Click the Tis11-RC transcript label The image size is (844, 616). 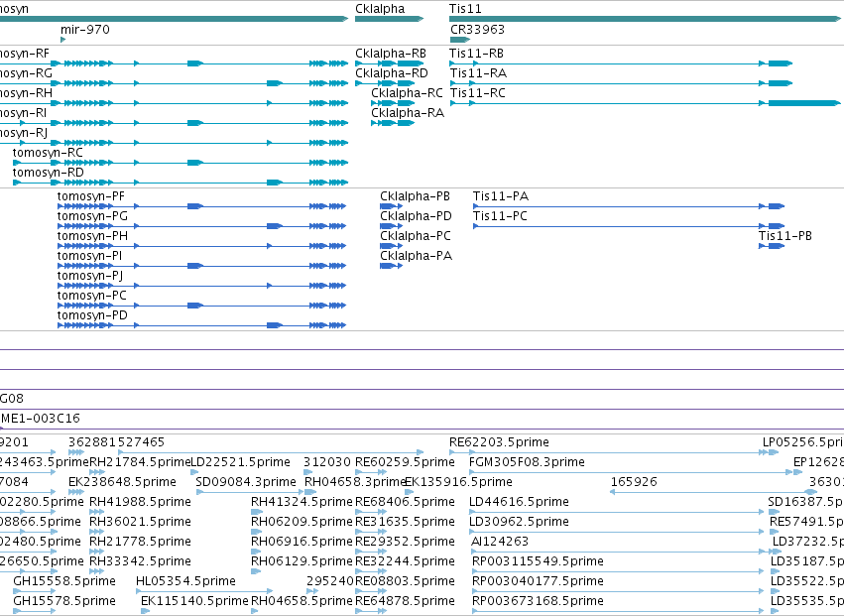[x=477, y=92]
